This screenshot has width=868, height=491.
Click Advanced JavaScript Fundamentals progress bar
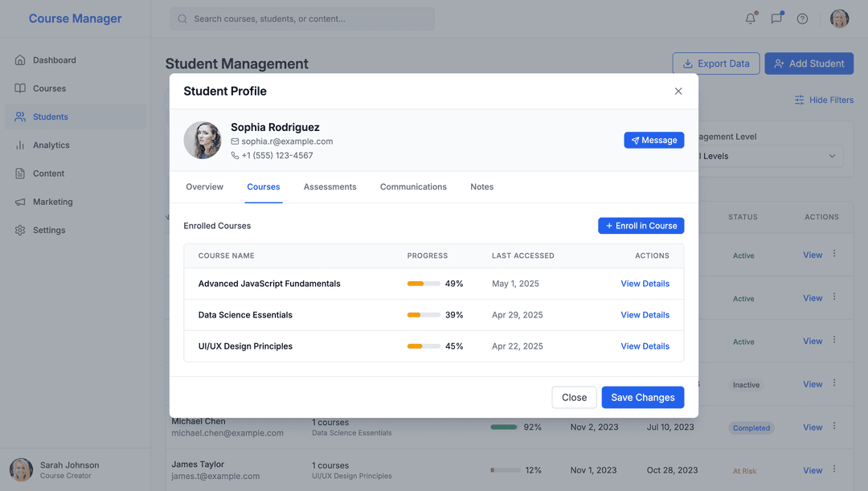[424, 284]
